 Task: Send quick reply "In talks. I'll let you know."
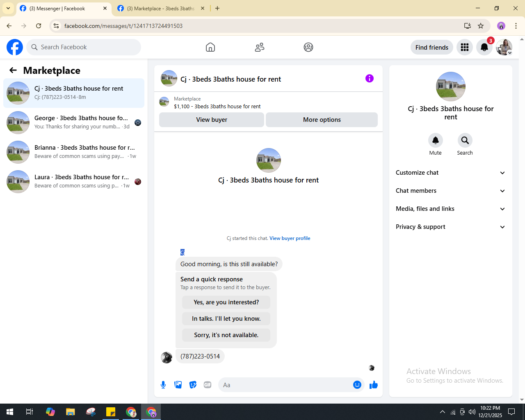pyautogui.click(x=226, y=319)
